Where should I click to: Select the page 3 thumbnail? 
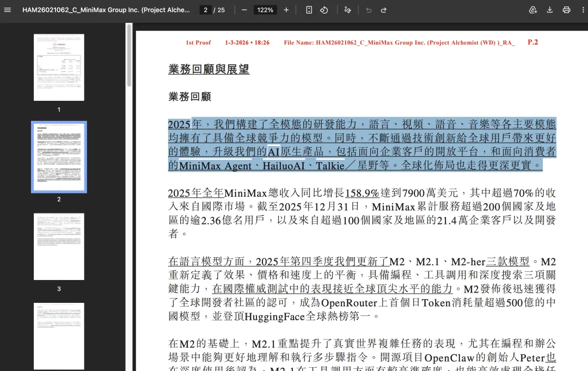tap(59, 246)
